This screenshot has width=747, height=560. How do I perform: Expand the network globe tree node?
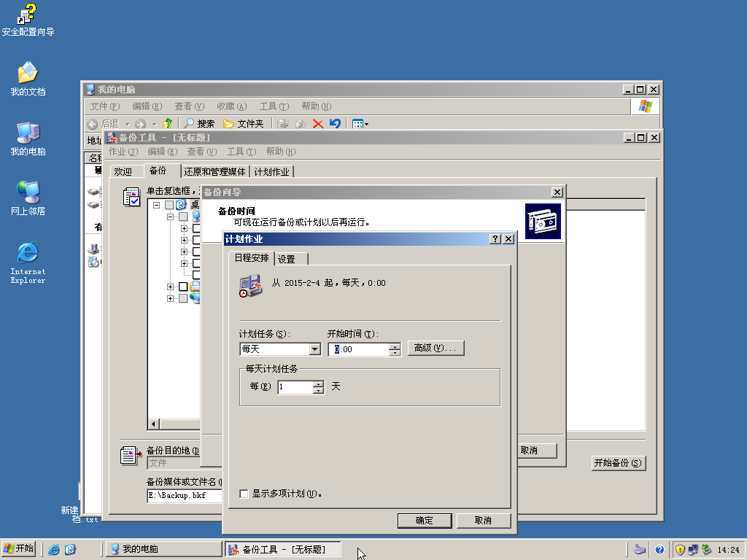coord(170,298)
